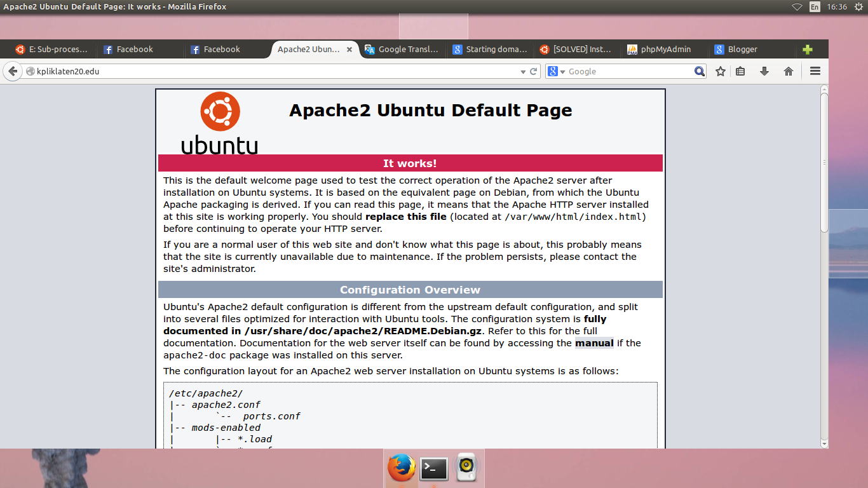Viewport: 868px width, 488px height.
Task: Open the En keyboard layout indicator
Action: (x=815, y=7)
